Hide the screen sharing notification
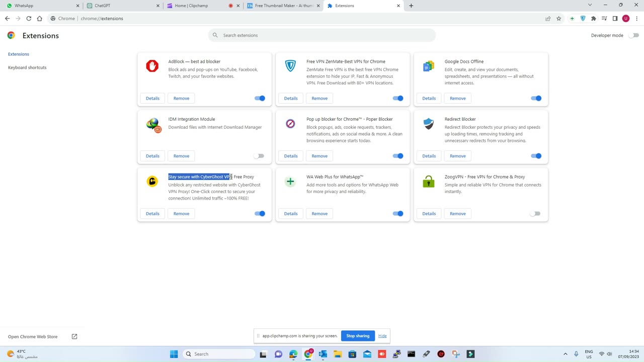The width and height of the screenshot is (644, 362). pos(382,336)
